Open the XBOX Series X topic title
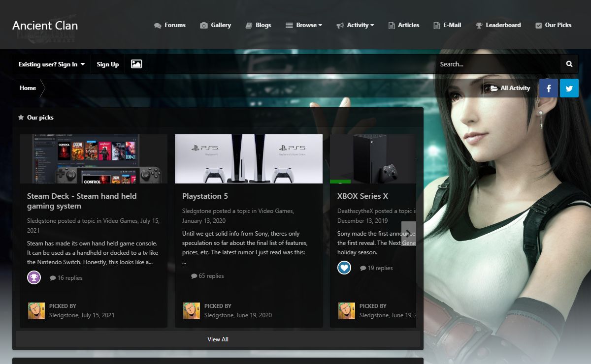The image size is (591, 364). [x=362, y=196]
